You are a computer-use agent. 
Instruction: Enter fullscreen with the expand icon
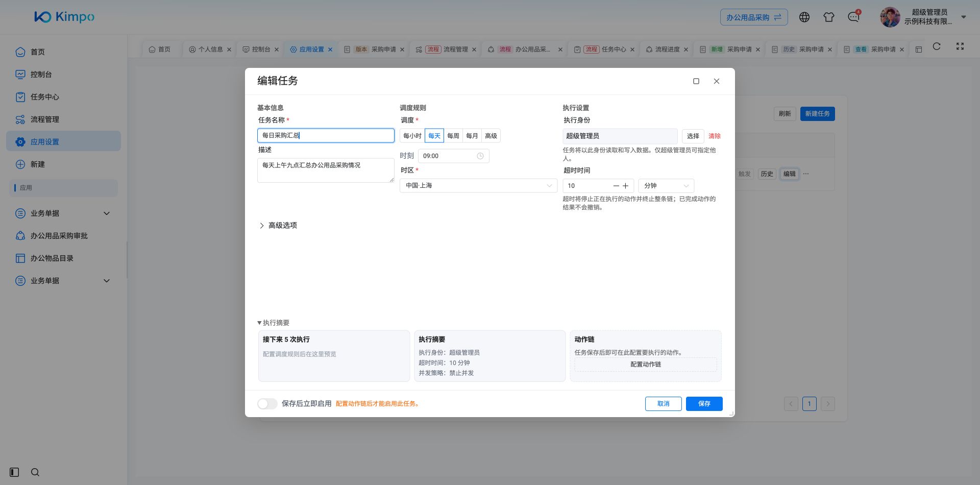960,46
